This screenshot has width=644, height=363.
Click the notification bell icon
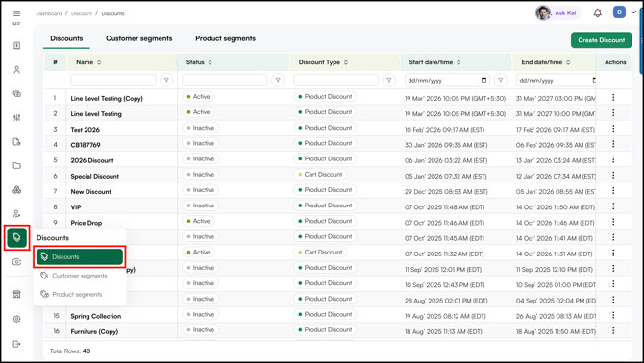coord(598,13)
